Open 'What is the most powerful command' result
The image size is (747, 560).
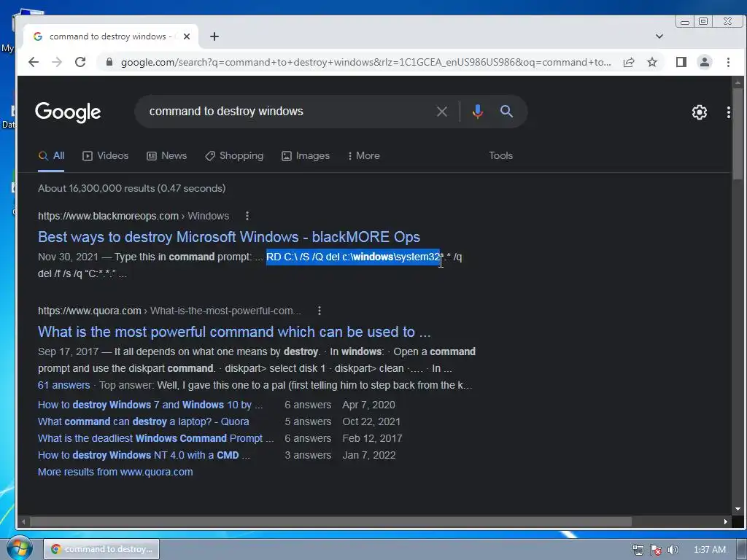pos(234,332)
